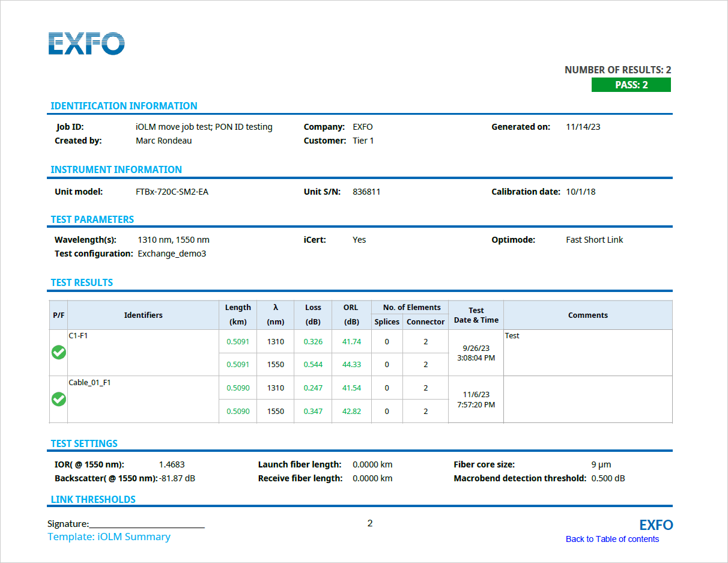The image size is (728, 563).
Task: Select test configuration Exchange_demo3
Action: (172, 254)
